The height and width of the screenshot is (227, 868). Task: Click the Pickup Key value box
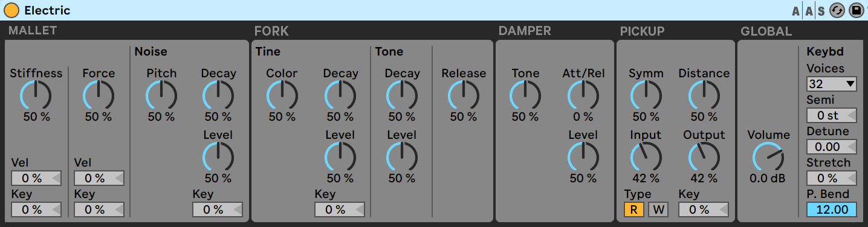(704, 209)
